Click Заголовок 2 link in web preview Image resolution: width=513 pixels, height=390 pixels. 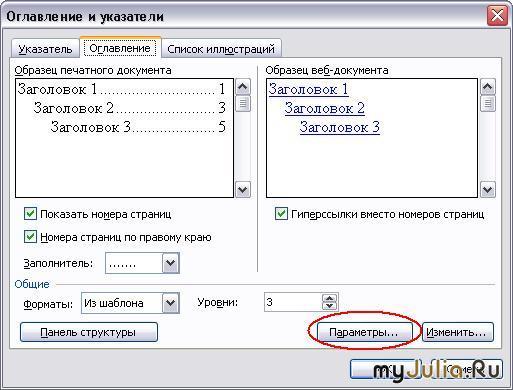pyautogui.click(x=325, y=108)
